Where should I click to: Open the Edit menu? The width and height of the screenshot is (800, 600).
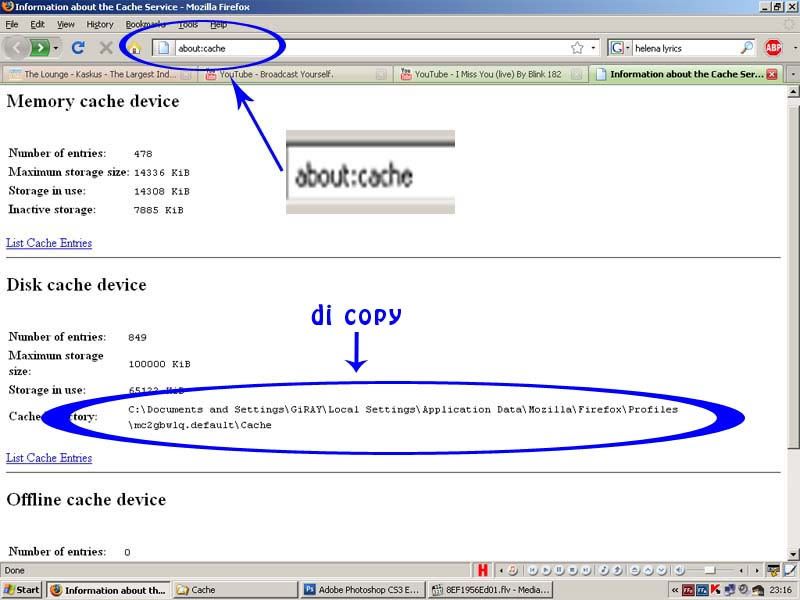coord(37,24)
